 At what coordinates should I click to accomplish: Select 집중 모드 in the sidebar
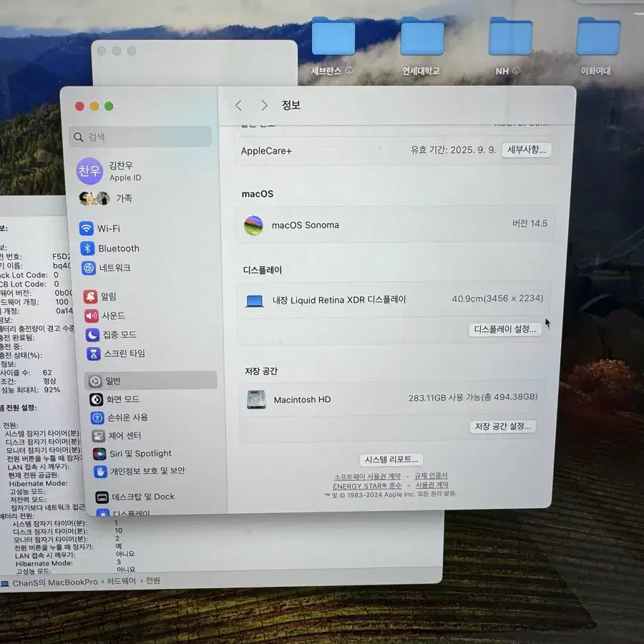[111, 335]
